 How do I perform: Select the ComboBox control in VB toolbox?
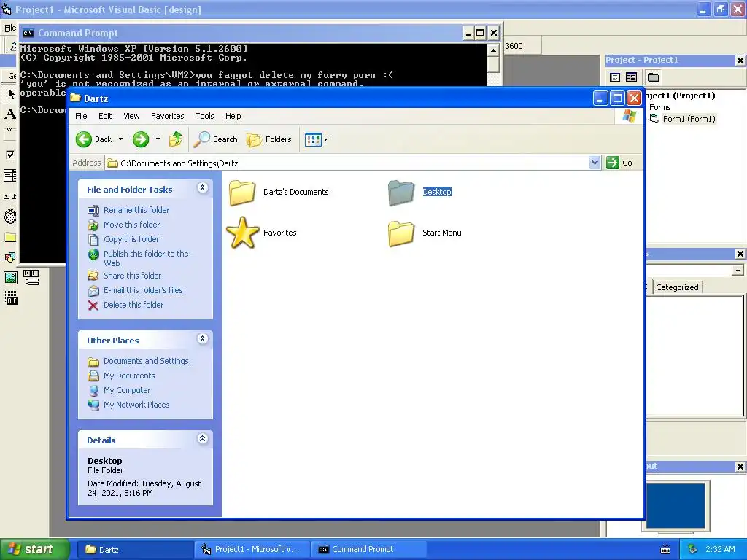(10, 175)
